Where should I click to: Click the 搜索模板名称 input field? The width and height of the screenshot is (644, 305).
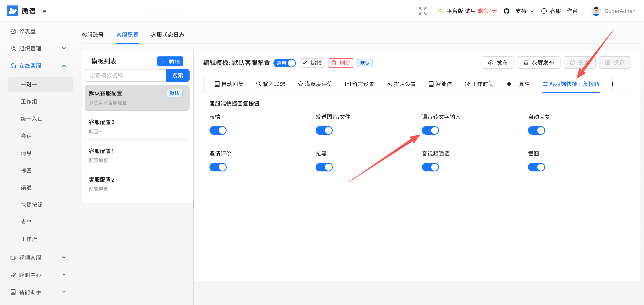[x=125, y=75]
